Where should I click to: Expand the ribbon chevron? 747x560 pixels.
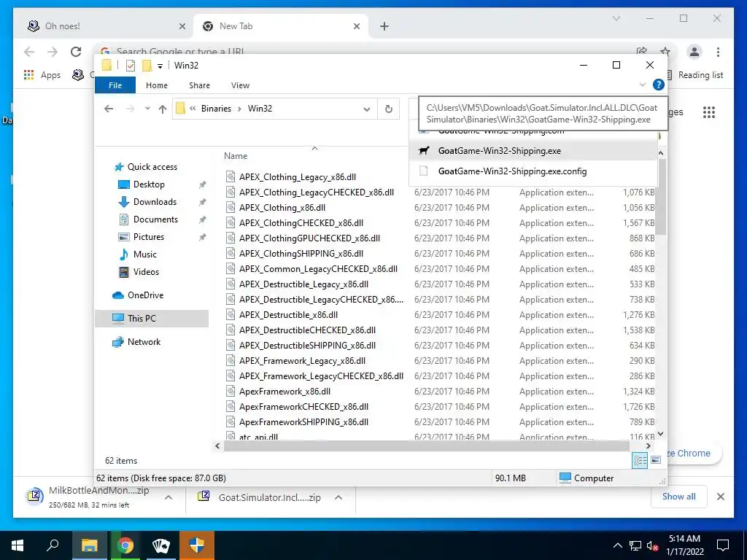tap(642, 85)
